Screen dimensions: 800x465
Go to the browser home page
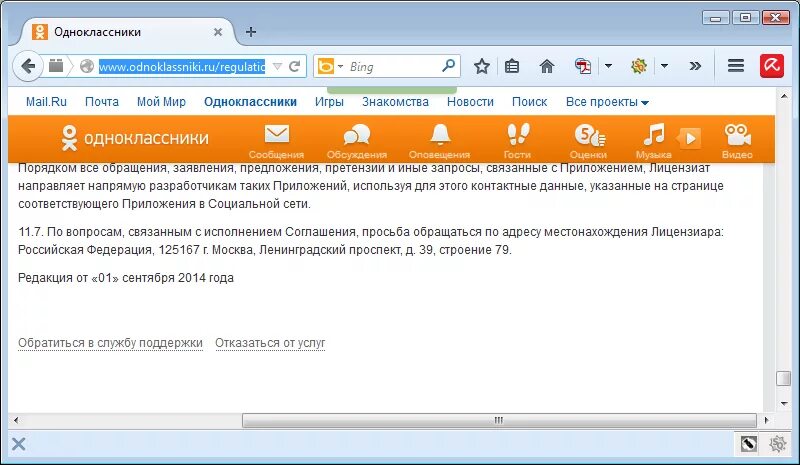[x=546, y=66]
